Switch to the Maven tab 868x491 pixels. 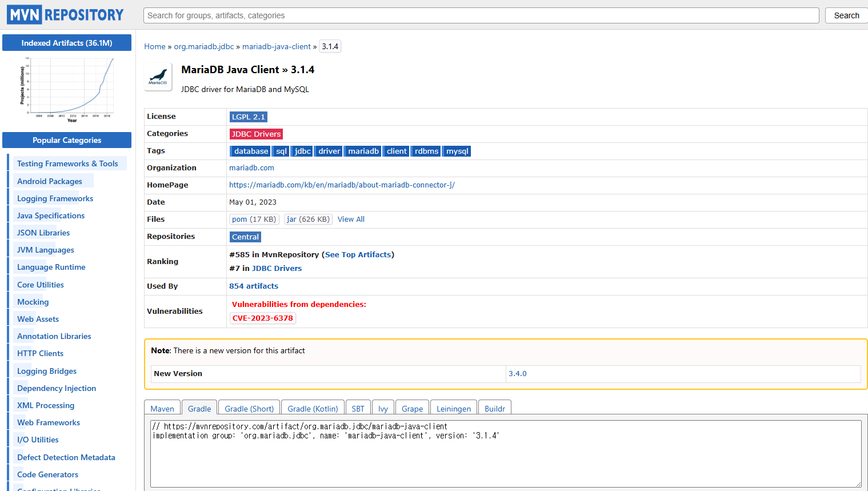pyautogui.click(x=162, y=408)
